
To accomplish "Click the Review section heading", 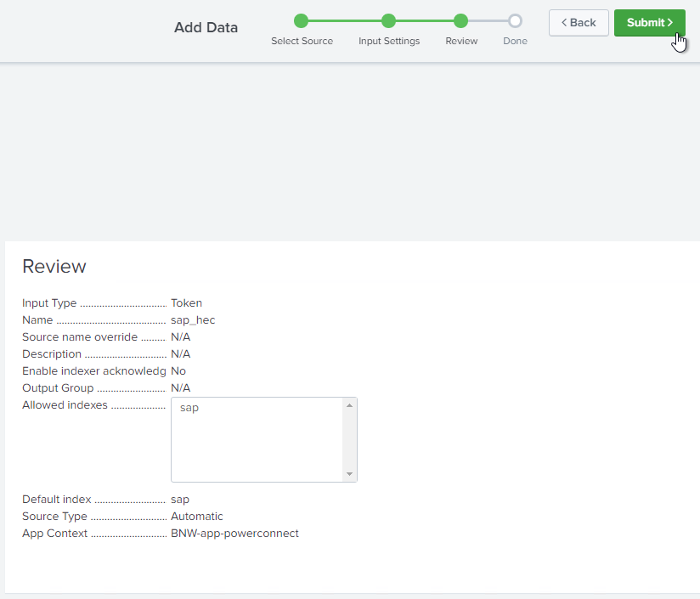I will tap(54, 266).
